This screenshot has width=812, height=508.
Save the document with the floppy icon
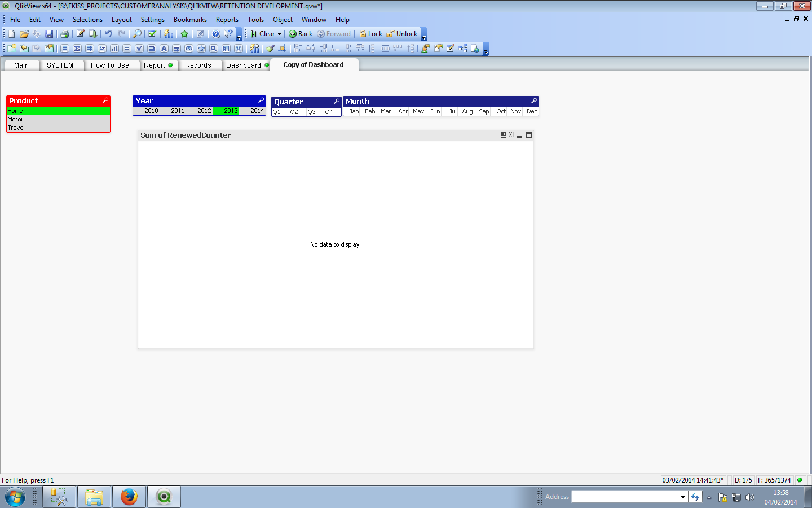pyautogui.click(x=49, y=34)
